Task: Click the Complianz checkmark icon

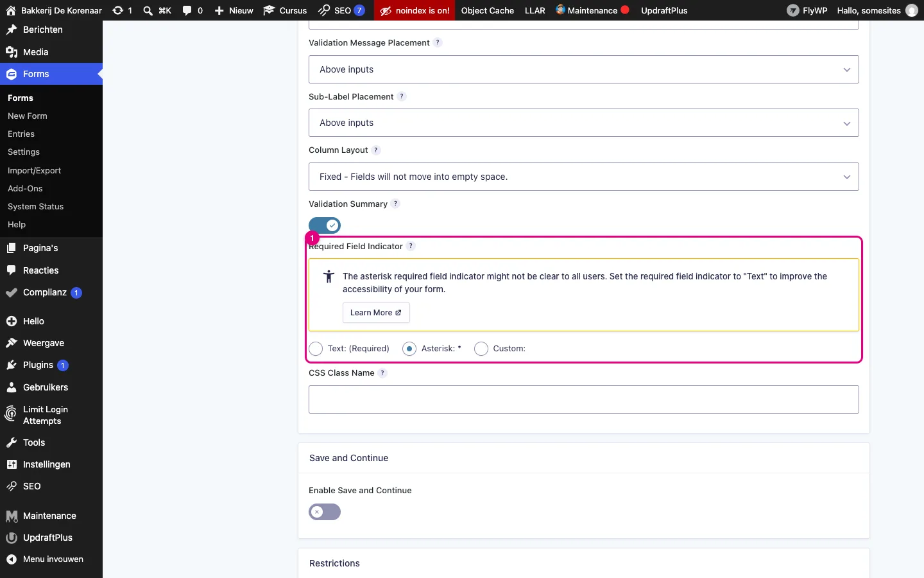Action: coord(12,292)
